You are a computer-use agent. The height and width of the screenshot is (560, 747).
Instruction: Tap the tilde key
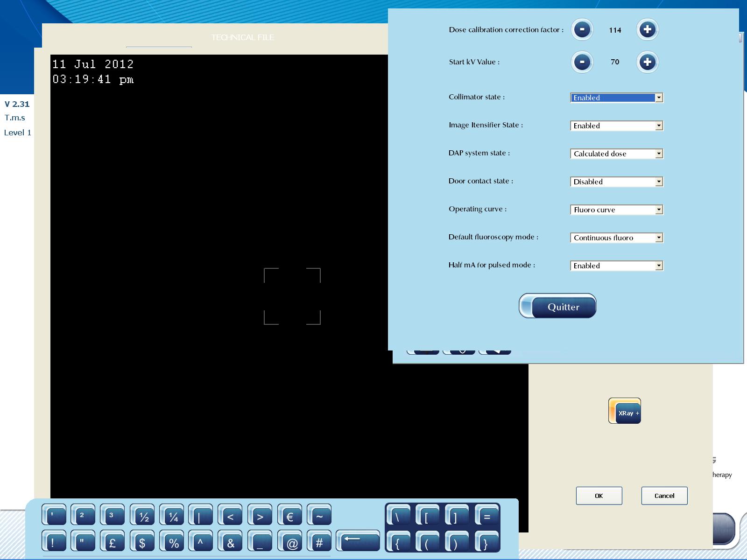tap(319, 515)
